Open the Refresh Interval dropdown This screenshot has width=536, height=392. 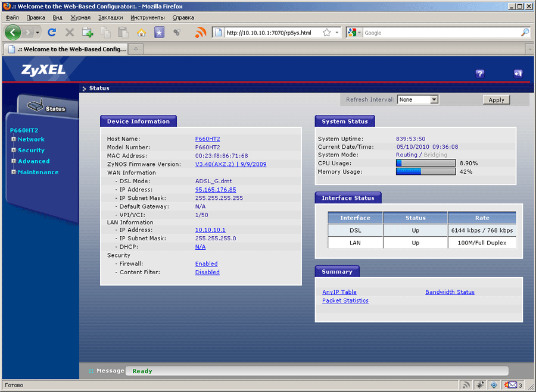click(417, 100)
